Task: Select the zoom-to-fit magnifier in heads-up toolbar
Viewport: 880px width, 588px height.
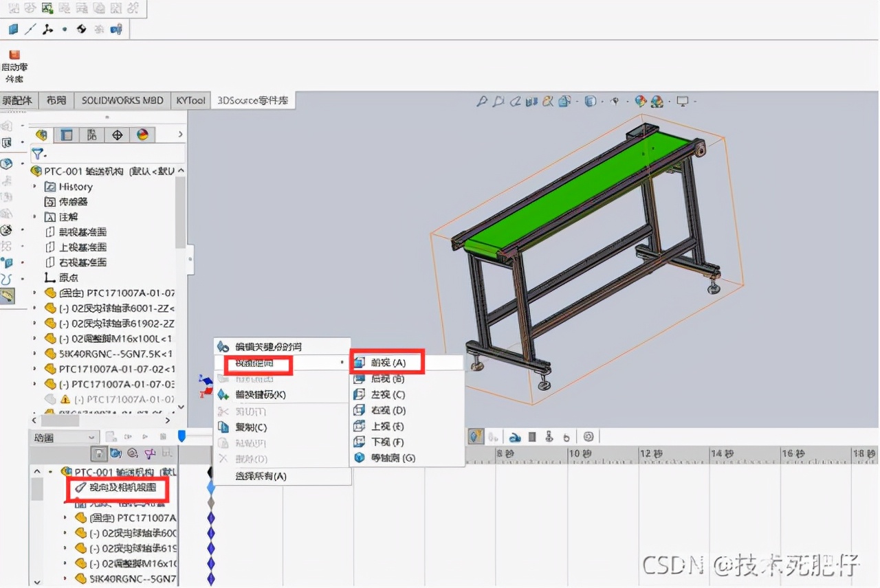Action: pyautogui.click(x=483, y=101)
